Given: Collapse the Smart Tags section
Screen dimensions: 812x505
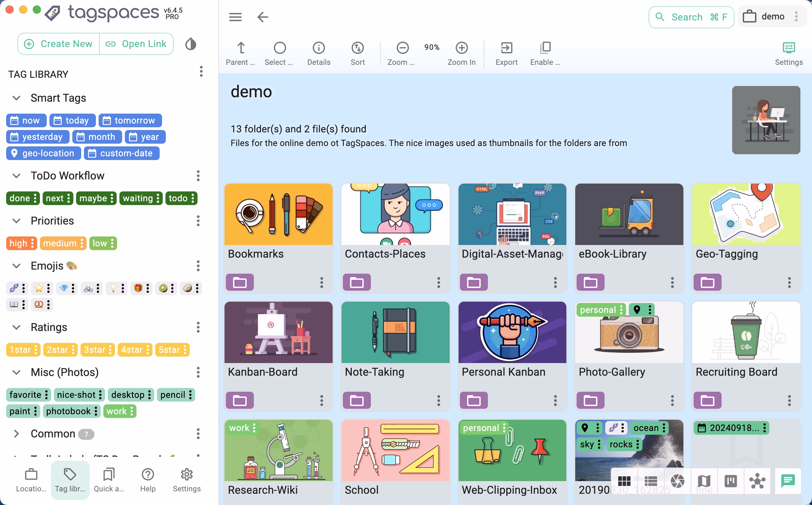Looking at the screenshot, I should (x=15, y=98).
